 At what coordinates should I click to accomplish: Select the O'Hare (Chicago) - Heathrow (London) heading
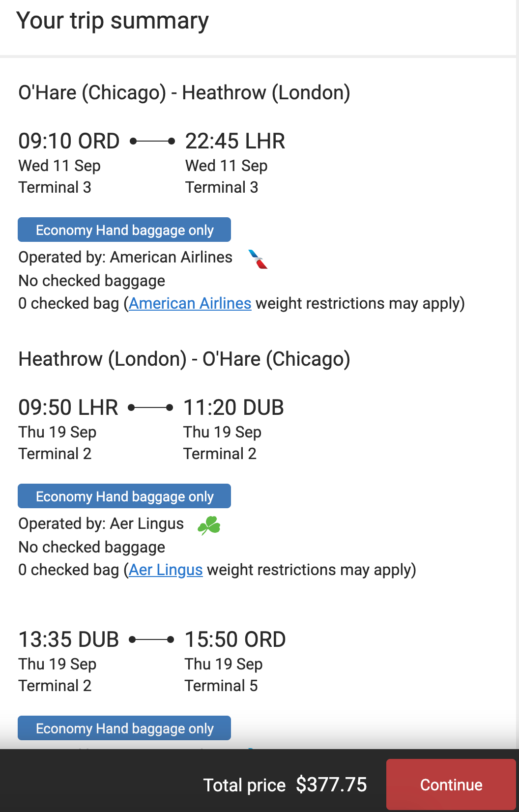click(184, 93)
